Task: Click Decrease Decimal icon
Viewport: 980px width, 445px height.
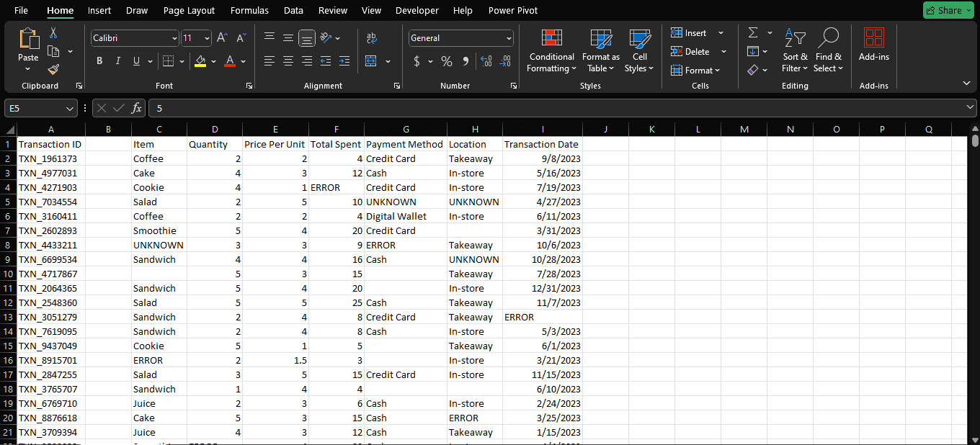Action: click(x=505, y=61)
